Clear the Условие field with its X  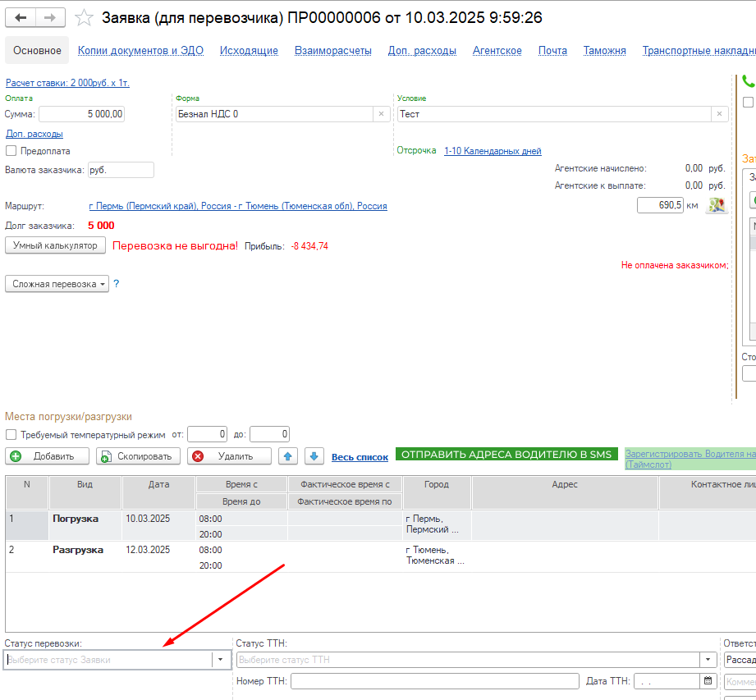pyautogui.click(x=719, y=114)
